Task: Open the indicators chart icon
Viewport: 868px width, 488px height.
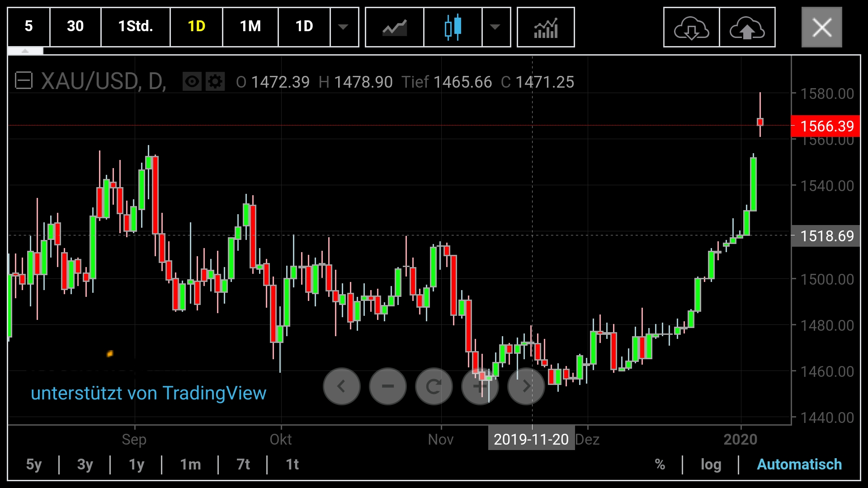Action: (x=546, y=27)
